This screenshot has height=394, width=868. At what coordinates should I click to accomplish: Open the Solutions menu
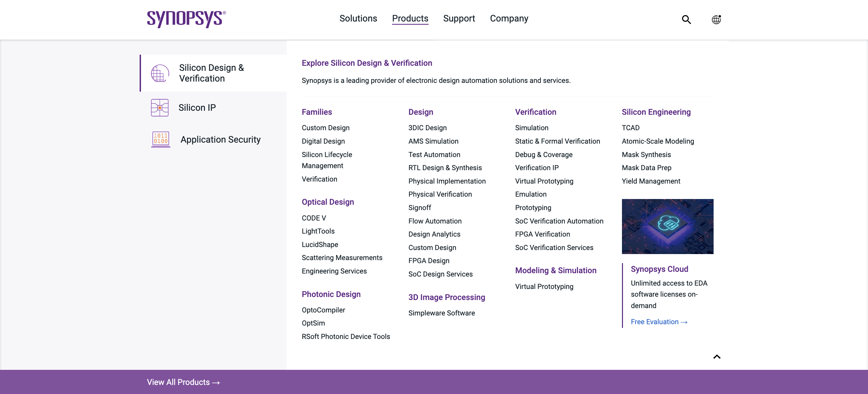click(358, 18)
